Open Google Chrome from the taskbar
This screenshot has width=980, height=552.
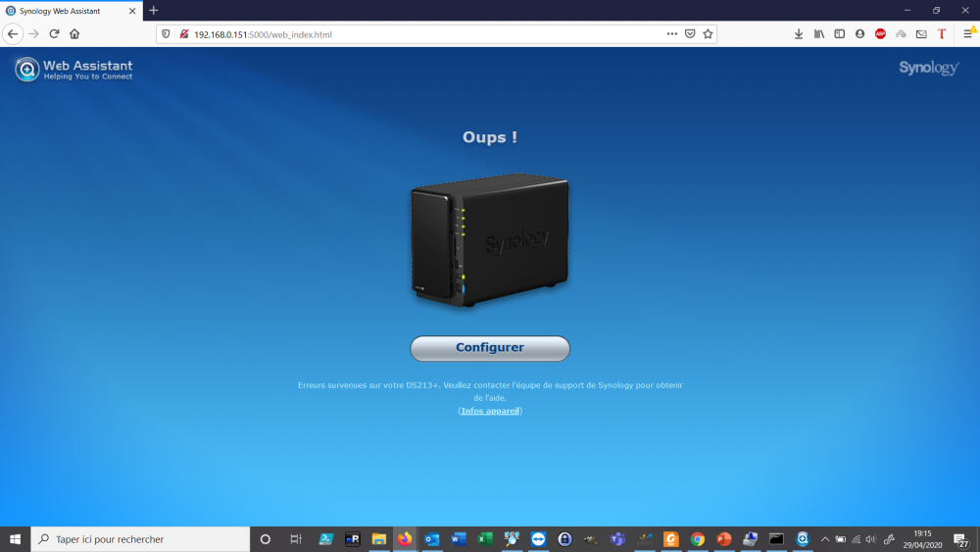point(698,539)
